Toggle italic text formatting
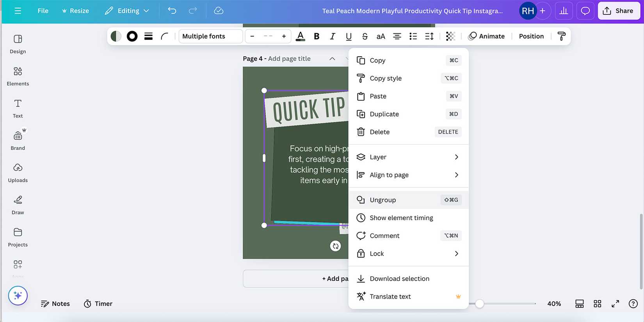The width and height of the screenshot is (644, 322). click(x=333, y=36)
